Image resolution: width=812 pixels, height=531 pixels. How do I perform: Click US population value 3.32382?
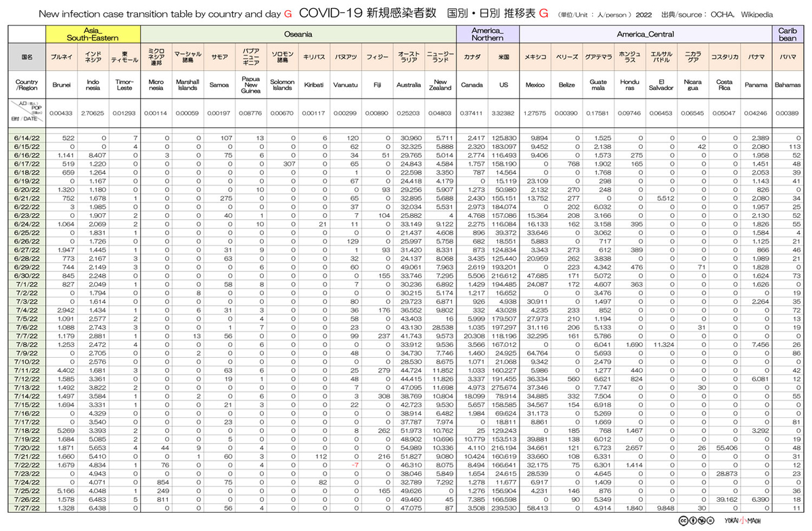click(x=503, y=113)
